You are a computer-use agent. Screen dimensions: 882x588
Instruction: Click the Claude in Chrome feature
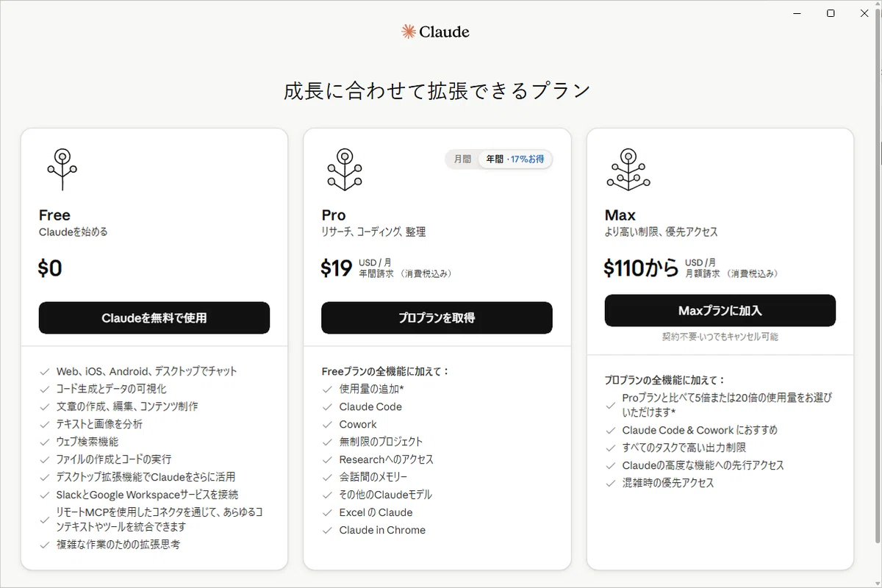click(x=382, y=530)
